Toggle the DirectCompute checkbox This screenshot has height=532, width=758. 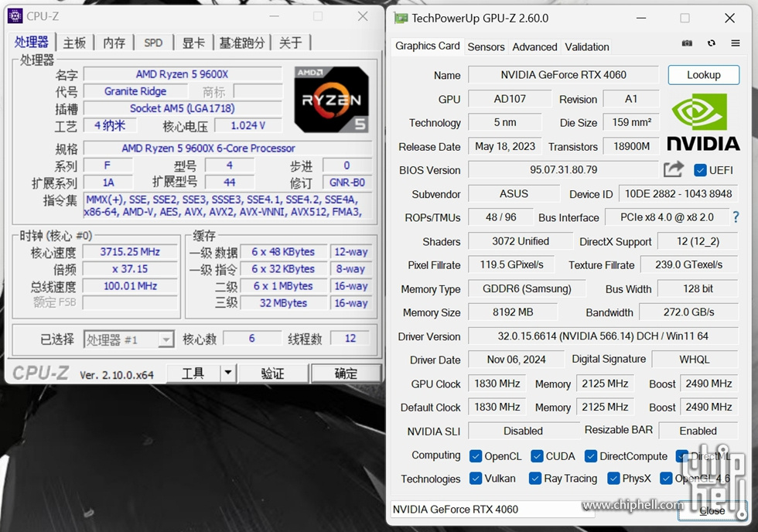click(590, 456)
